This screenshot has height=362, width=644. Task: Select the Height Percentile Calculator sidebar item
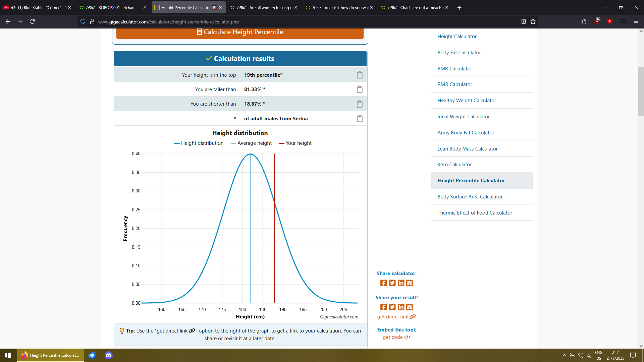(x=482, y=181)
